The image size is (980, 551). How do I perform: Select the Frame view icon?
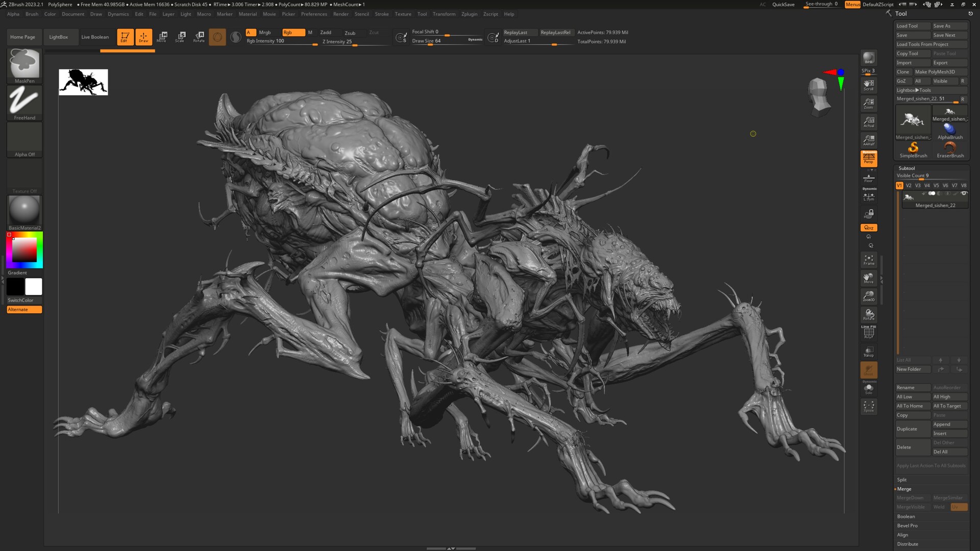click(868, 260)
